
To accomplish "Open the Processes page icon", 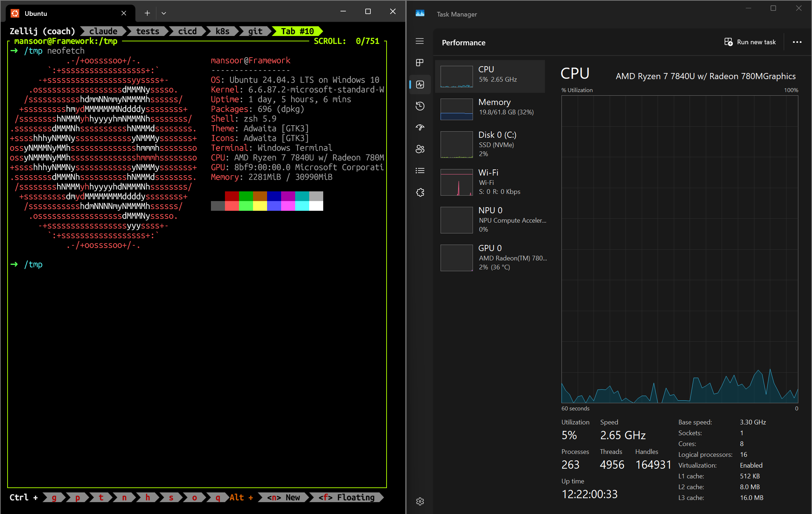I will click(x=420, y=63).
